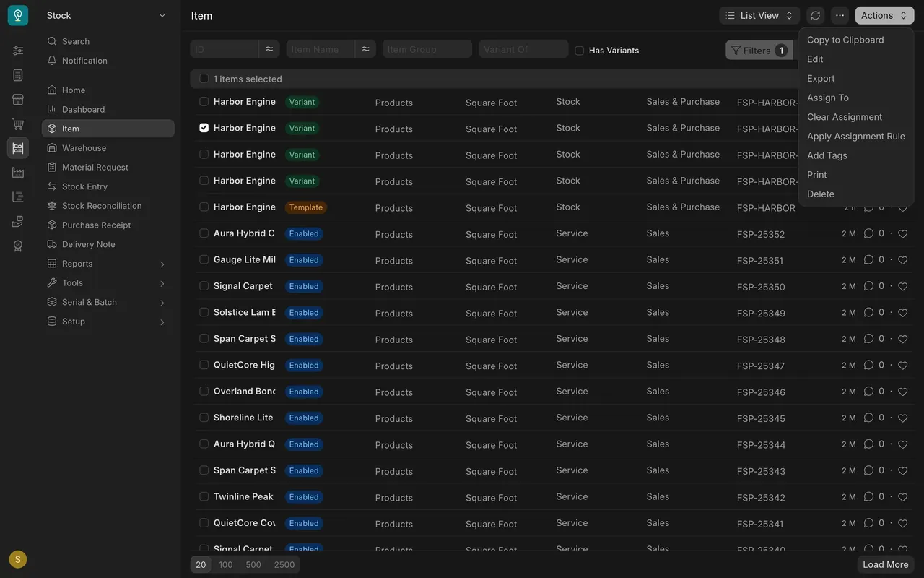Toggle the select-all checkbox beside '1 items selected'
Screen dimensions: 924x578
point(204,79)
